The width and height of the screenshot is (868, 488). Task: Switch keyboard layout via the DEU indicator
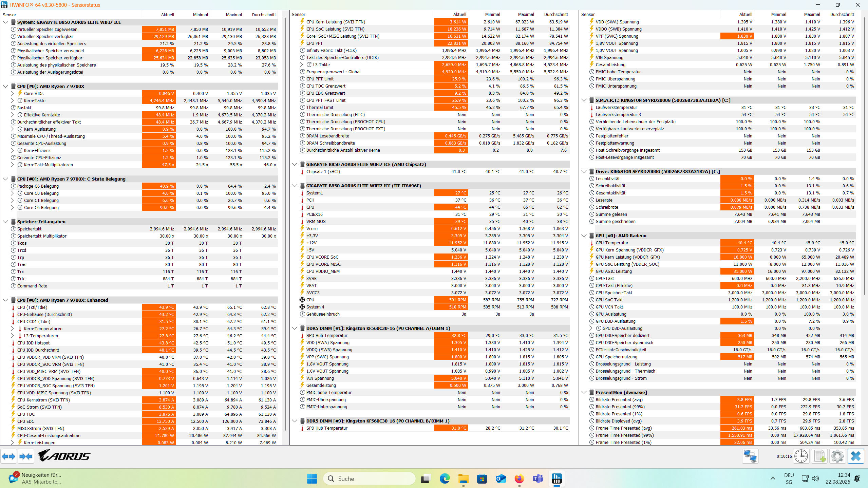pyautogui.click(x=789, y=478)
